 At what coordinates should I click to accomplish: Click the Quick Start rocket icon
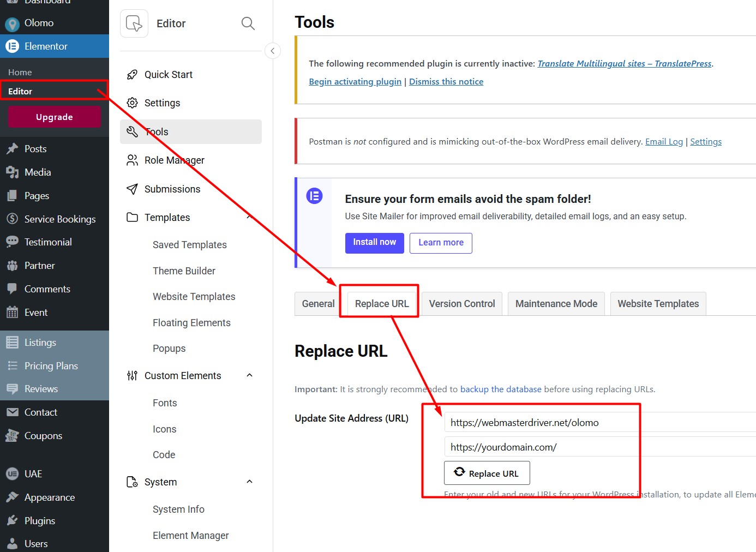(x=132, y=75)
